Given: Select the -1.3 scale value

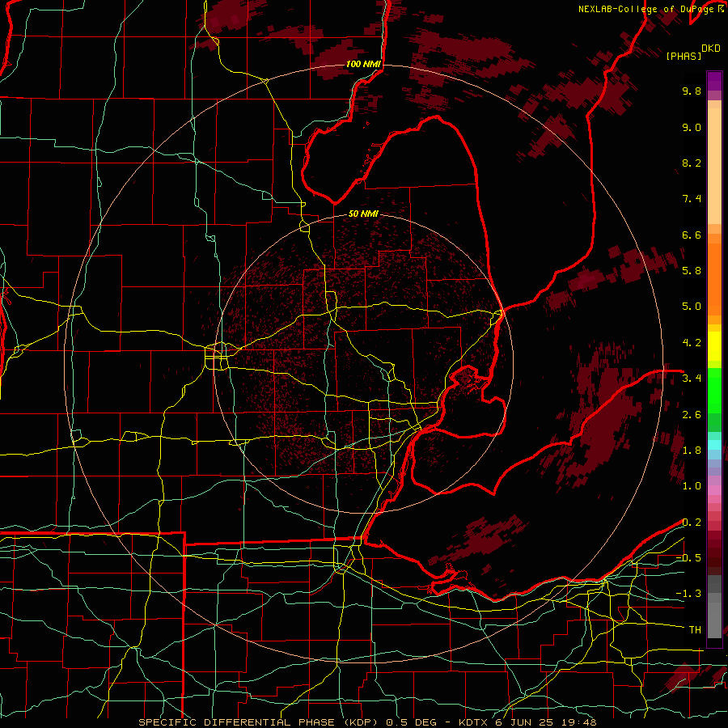Looking at the screenshot, I should click(688, 594).
